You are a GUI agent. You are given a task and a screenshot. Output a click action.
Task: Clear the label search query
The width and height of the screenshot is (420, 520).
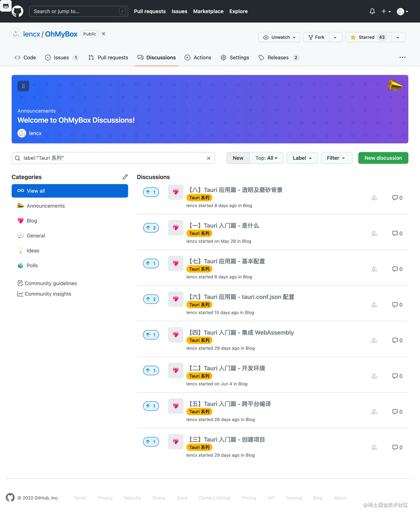[x=209, y=158]
